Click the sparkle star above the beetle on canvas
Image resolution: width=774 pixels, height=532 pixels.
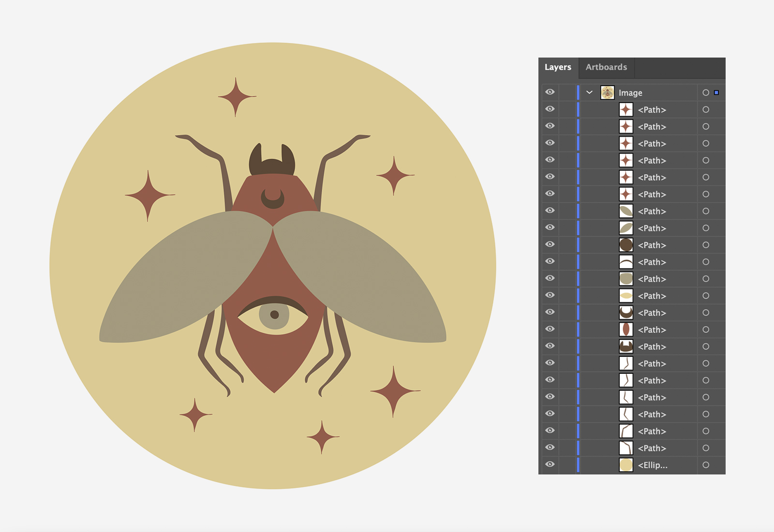tap(236, 97)
